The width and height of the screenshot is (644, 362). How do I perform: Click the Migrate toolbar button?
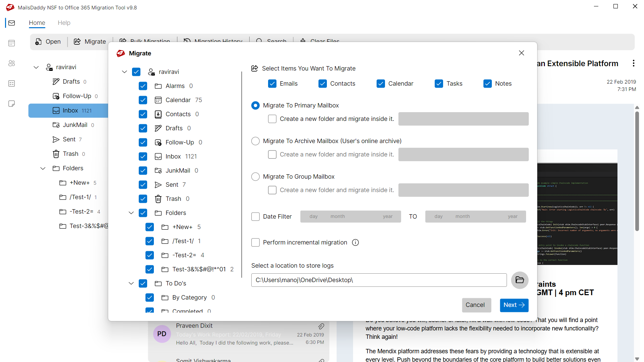(x=90, y=42)
